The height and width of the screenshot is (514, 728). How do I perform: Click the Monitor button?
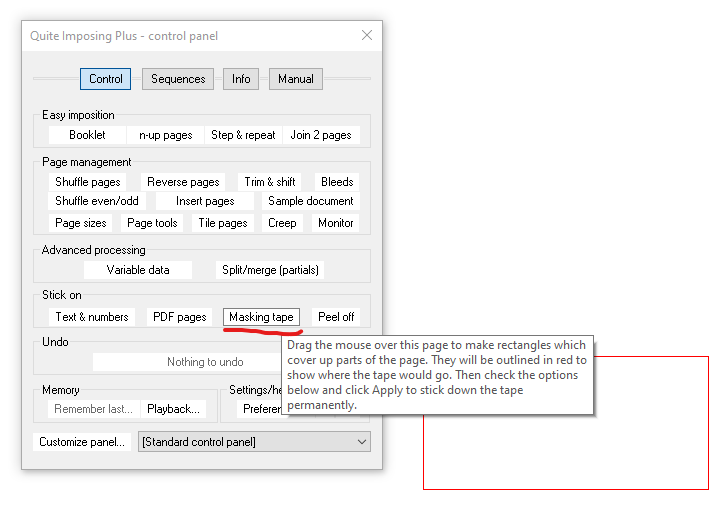coord(336,223)
